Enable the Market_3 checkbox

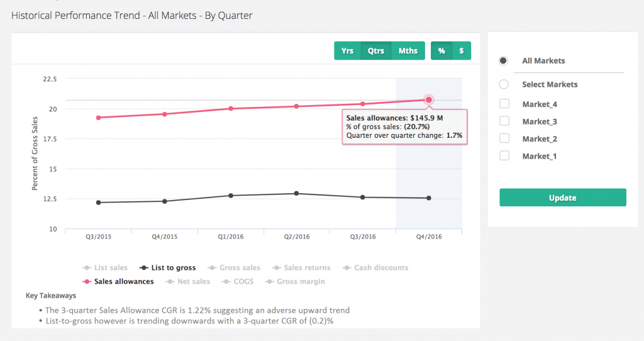504,121
